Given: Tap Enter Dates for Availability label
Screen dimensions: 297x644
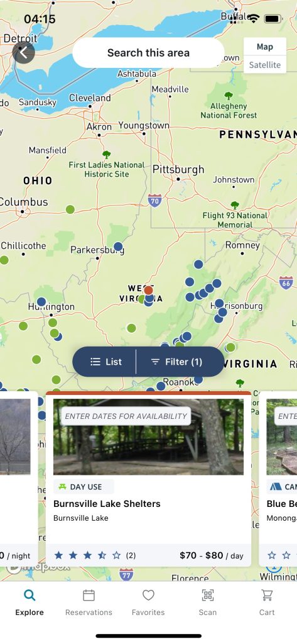Looking at the screenshot, I should [x=126, y=416].
